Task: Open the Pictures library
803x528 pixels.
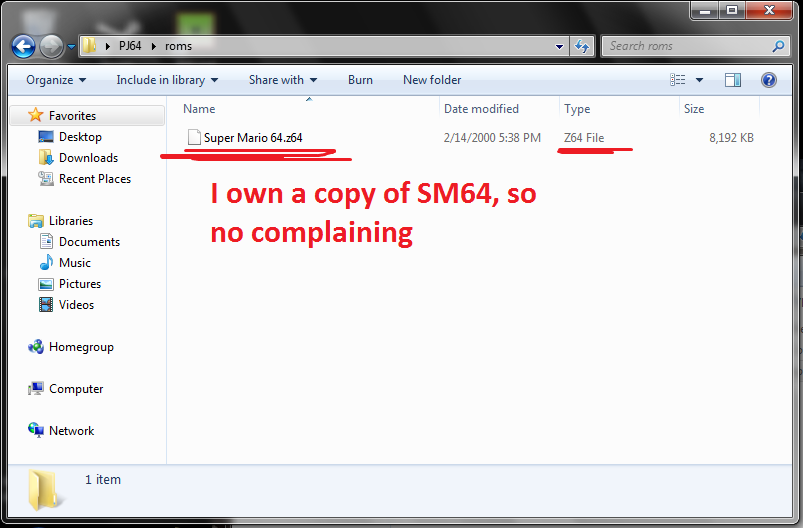Action: click(x=80, y=284)
